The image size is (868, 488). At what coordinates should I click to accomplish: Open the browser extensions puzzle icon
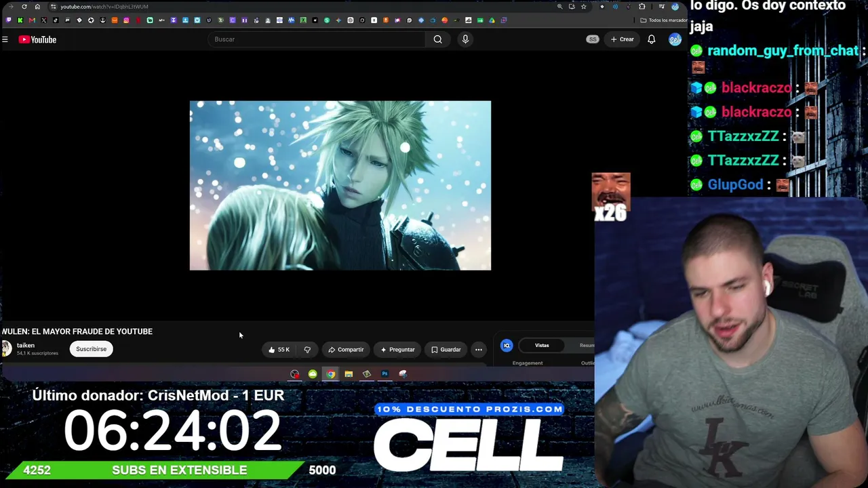[x=642, y=7]
